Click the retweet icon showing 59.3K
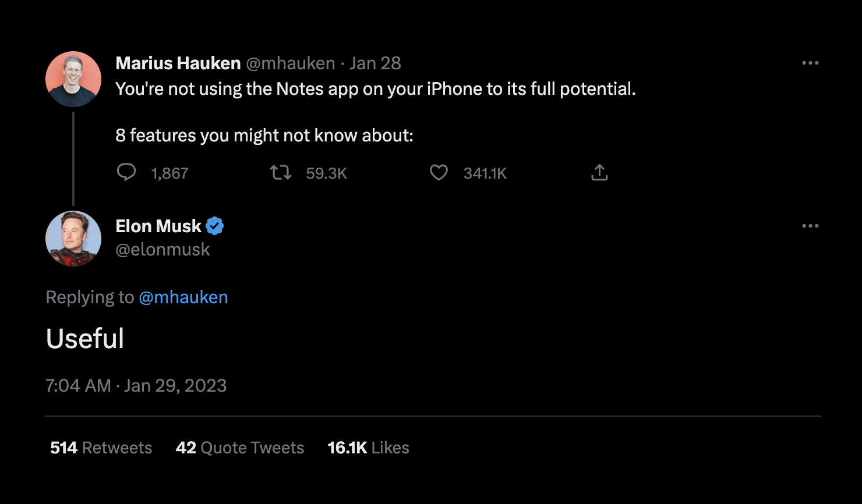862x504 pixels. 280,172
